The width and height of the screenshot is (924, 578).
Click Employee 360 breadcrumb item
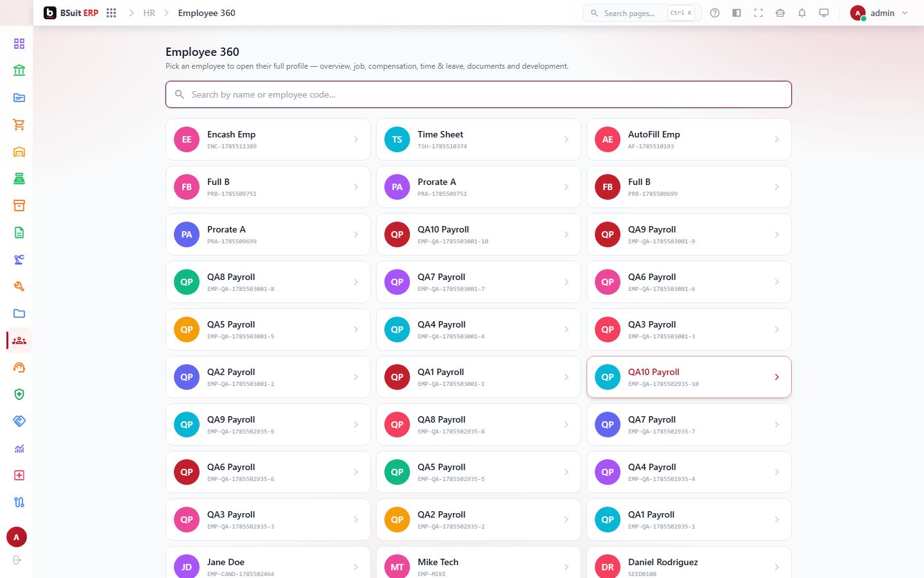[207, 13]
